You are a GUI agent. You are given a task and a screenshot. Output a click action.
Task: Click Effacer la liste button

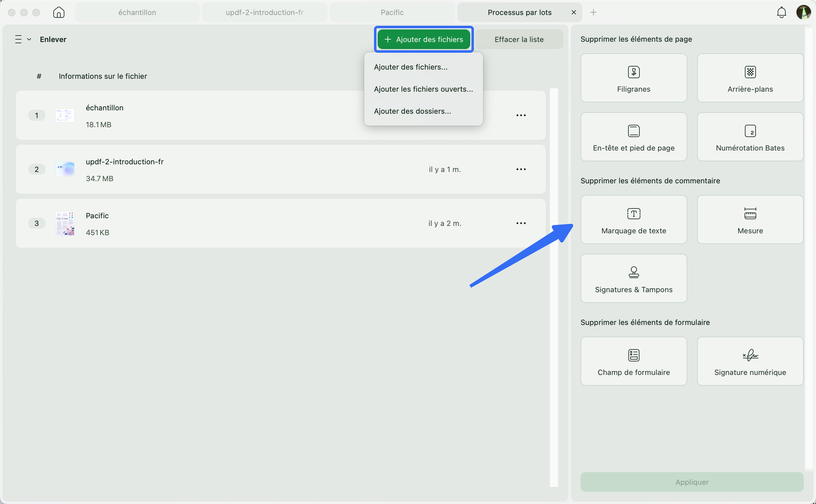[519, 39]
